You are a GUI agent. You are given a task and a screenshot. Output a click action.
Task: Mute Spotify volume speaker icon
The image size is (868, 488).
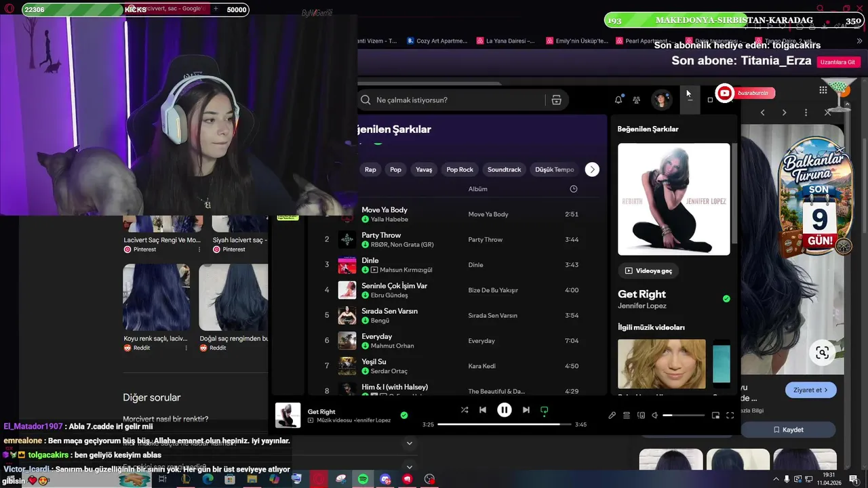point(655,415)
